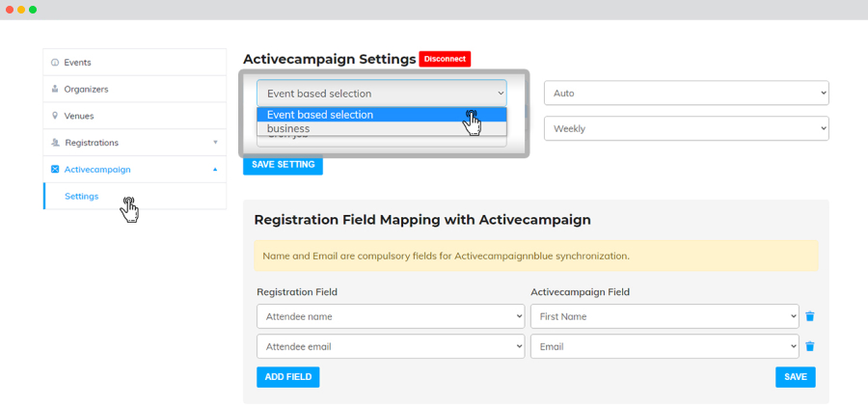Delete the Attendee email mapping row
Image resolution: width=868 pixels, height=405 pixels.
(x=810, y=346)
